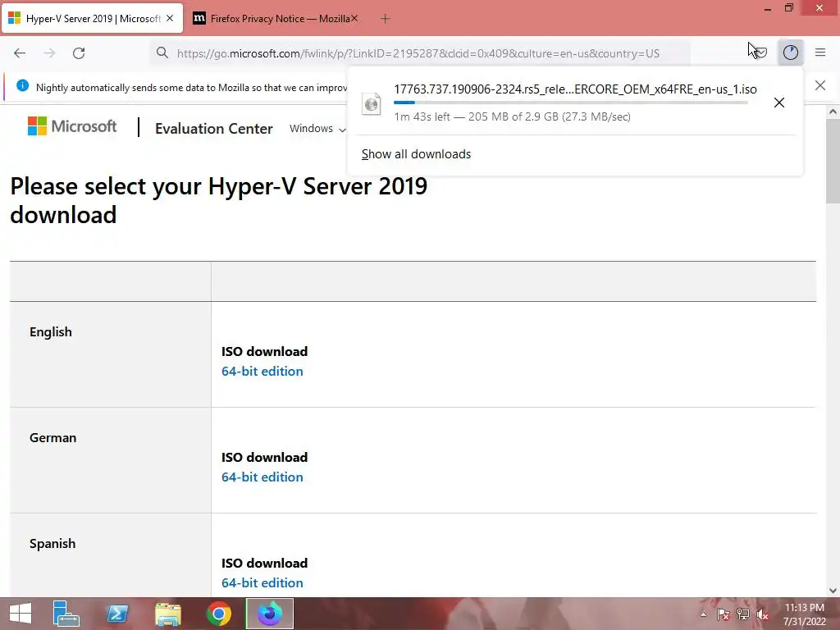Open the Firefox hamburger application menu
840x630 pixels.
[820, 52]
